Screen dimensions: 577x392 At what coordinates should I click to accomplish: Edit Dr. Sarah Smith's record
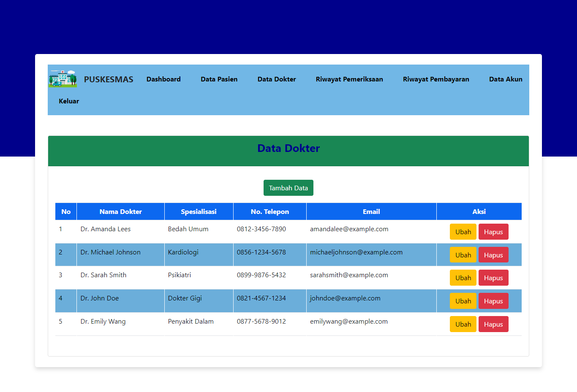pyautogui.click(x=463, y=278)
